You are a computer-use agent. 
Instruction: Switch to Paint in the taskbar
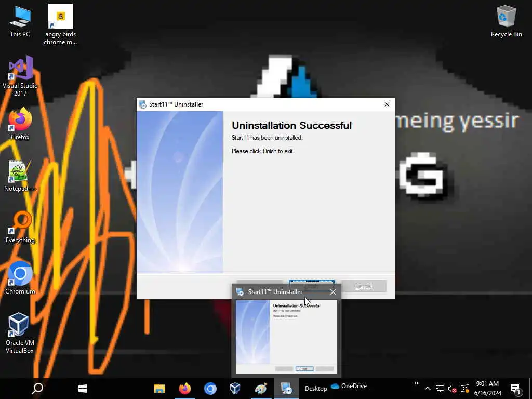point(261,389)
